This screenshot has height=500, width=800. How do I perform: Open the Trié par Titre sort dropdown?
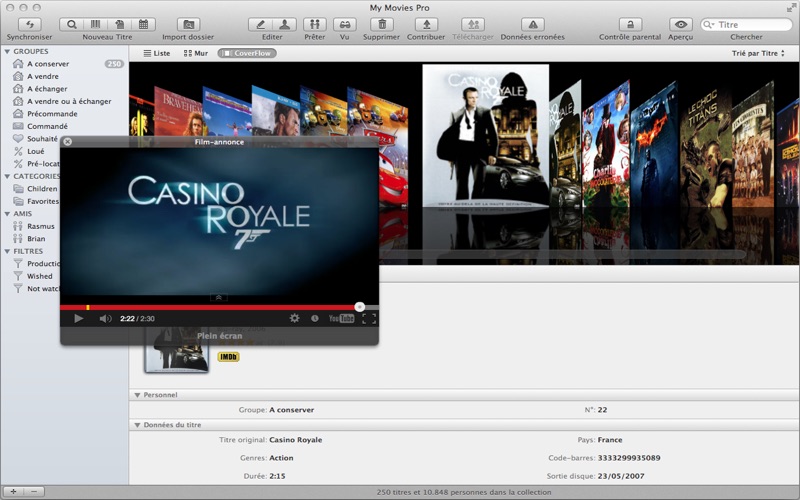pos(758,53)
